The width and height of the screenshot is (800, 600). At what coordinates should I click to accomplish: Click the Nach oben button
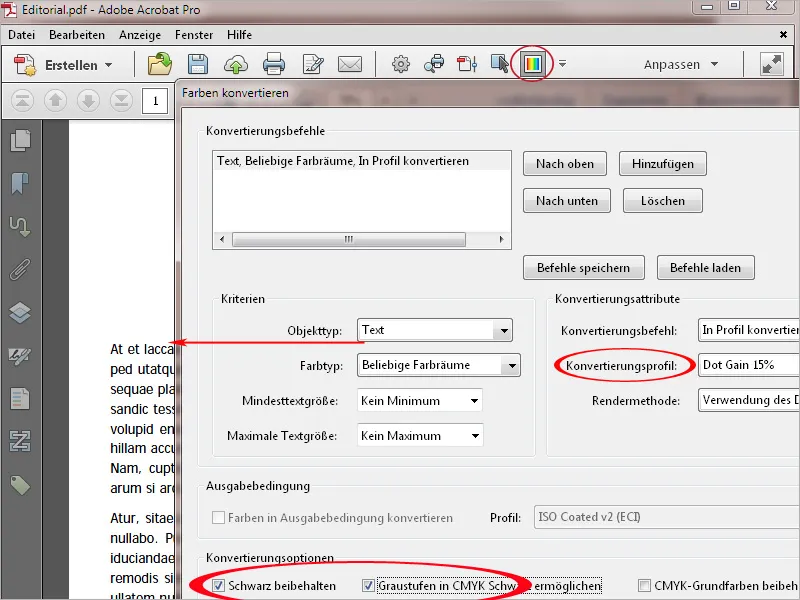[x=564, y=163]
